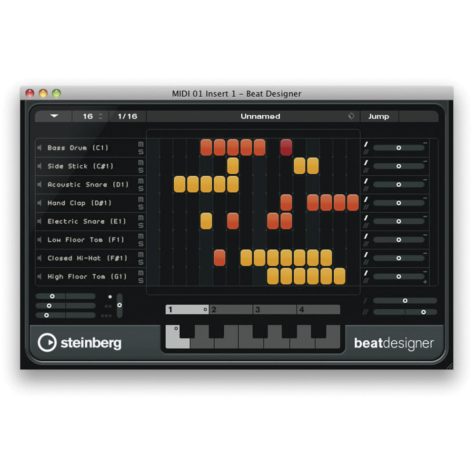
Task: Remove the Bass Drum lane with minus icon
Action: click(425, 143)
